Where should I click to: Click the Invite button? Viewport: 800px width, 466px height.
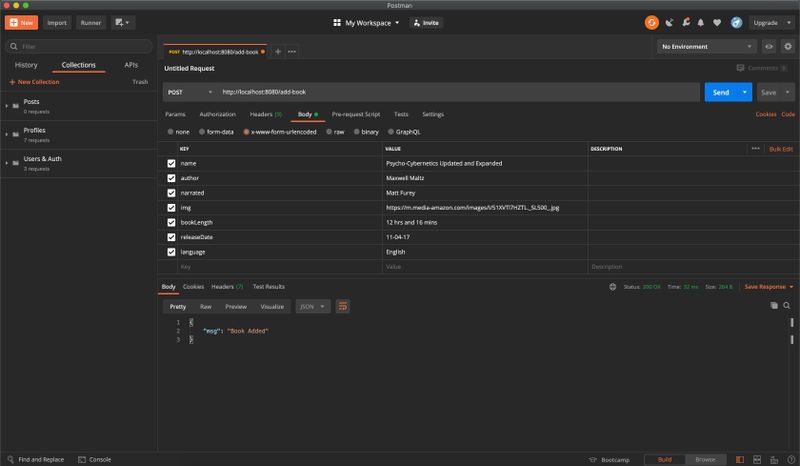[x=426, y=22]
